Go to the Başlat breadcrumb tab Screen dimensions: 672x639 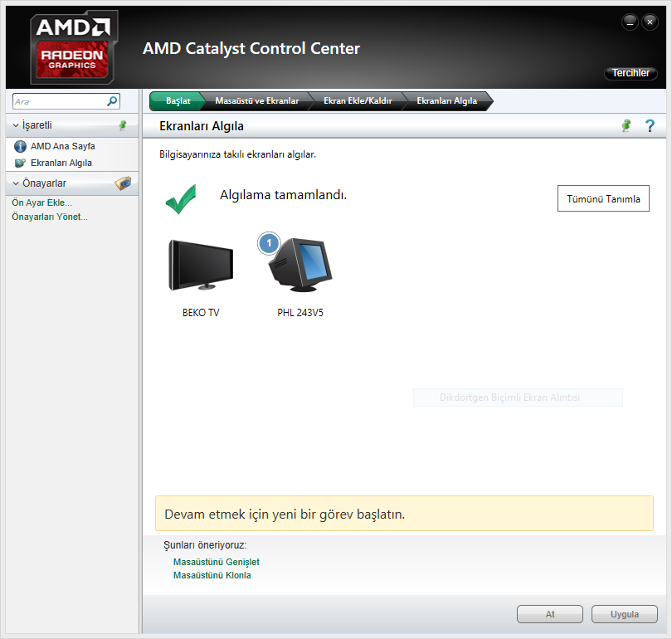coord(178,101)
